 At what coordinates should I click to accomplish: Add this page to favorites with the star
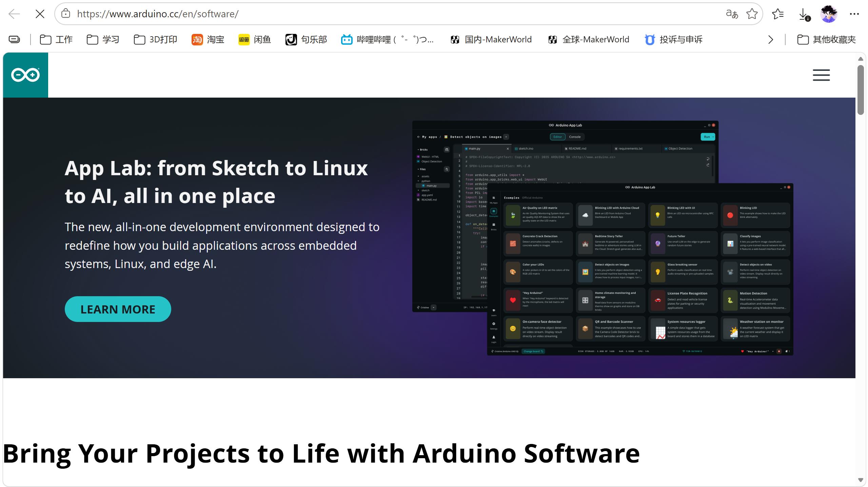(x=752, y=14)
